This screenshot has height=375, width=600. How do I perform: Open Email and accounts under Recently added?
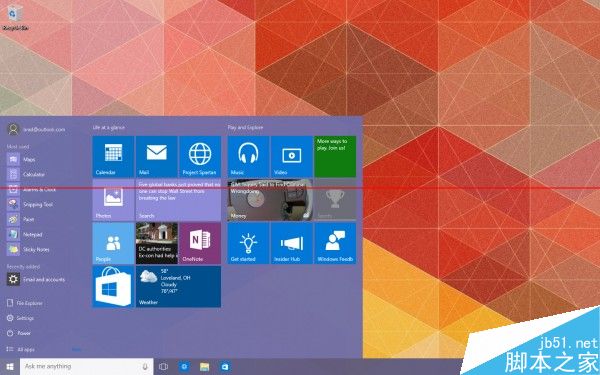click(x=36, y=279)
